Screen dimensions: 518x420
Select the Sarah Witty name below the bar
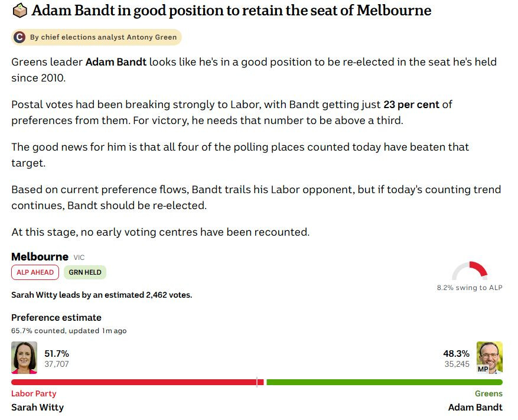(x=37, y=408)
